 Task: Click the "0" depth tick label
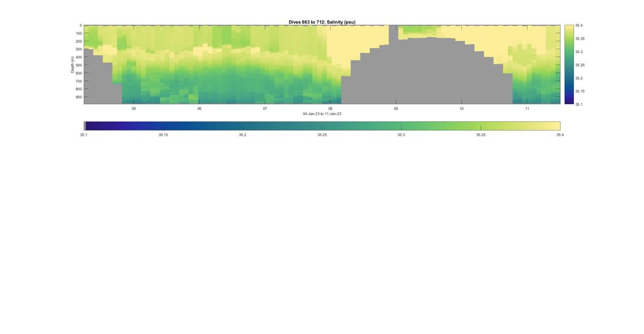click(80, 25)
